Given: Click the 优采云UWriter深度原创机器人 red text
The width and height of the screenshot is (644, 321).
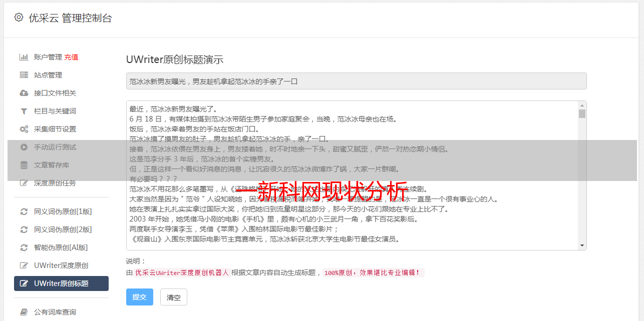Looking at the screenshot, I should click(182, 273).
